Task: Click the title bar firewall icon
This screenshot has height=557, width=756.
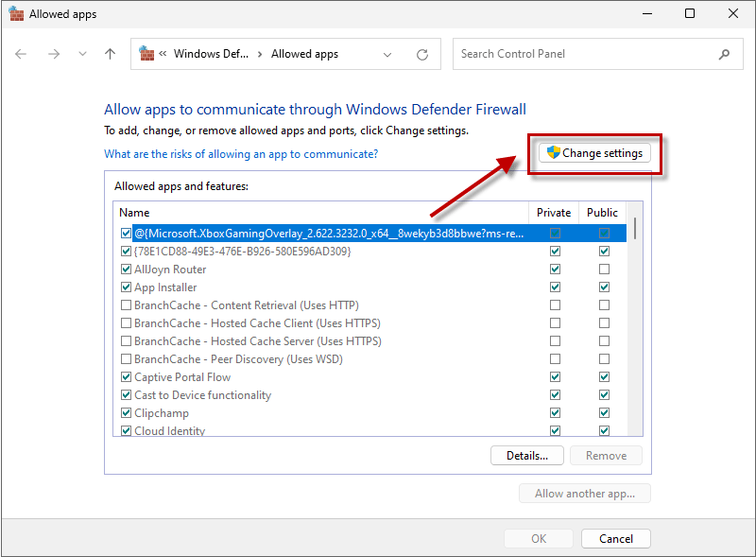Action: pyautogui.click(x=16, y=13)
